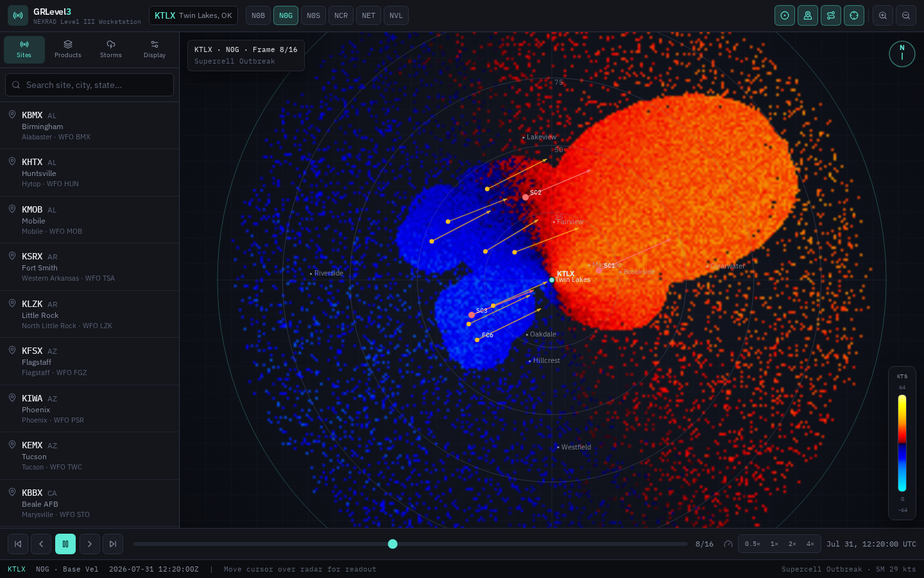Click the SC2 storm cell marker
Image resolution: width=924 pixels, height=578 pixels.
point(526,197)
